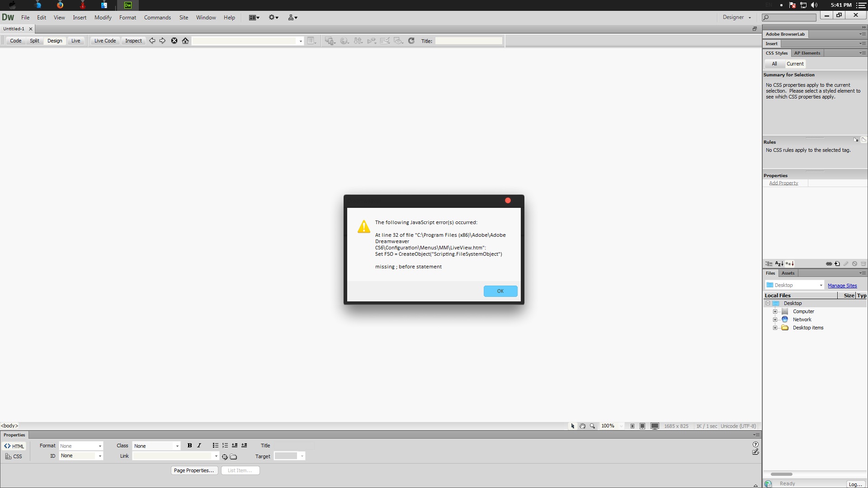Screen dimensions: 868x488
Task: Expand the Network tree node
Action: point(775,320)
